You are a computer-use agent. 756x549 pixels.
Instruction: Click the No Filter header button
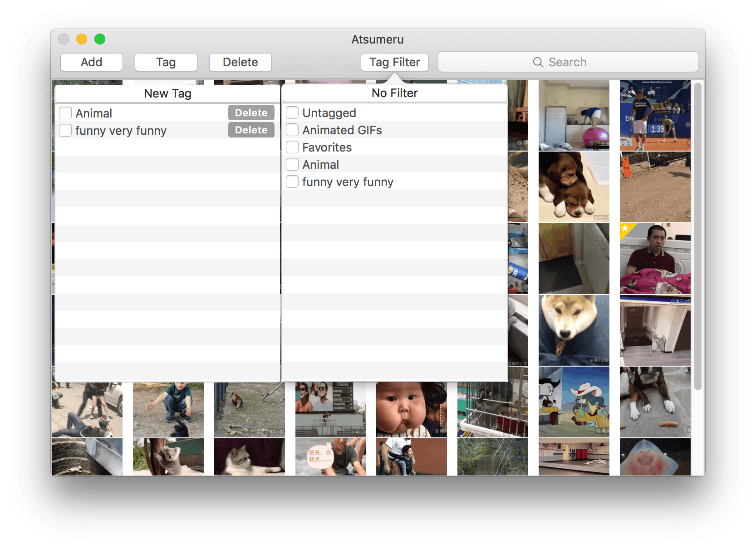point(395,93)
